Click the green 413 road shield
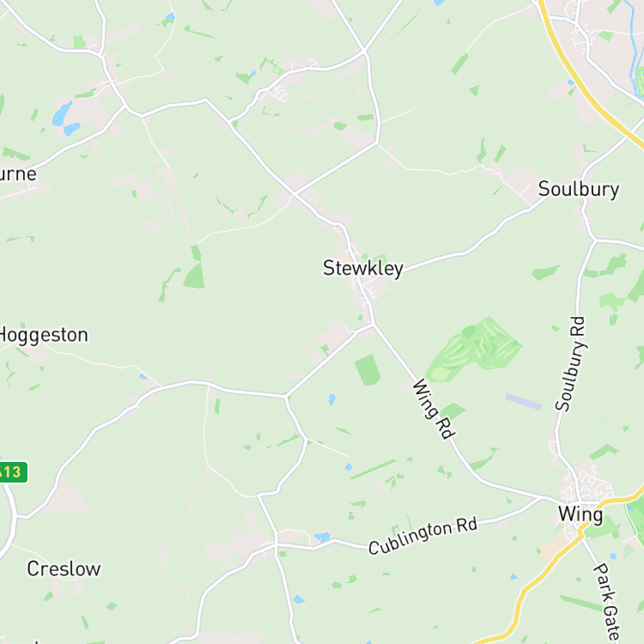The image size is (644, 644). 12,472
